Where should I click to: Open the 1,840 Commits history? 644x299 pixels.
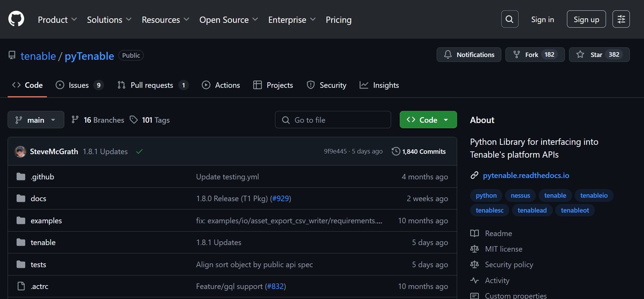[419, 151]
